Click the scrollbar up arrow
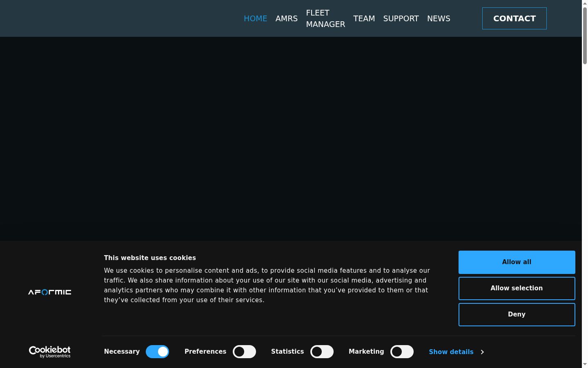The width and height of the screenshot is (588, 368). tap(585, 3)
